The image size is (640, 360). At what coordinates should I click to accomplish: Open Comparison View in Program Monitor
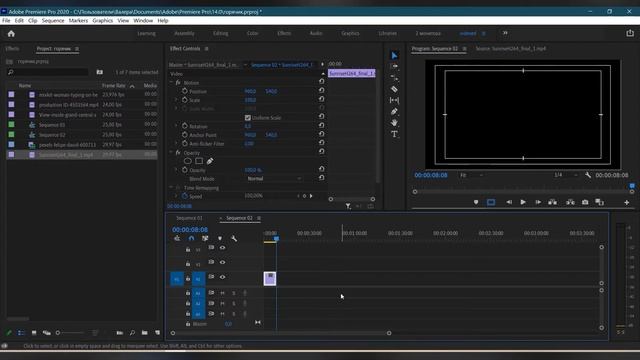coord(599,202)
